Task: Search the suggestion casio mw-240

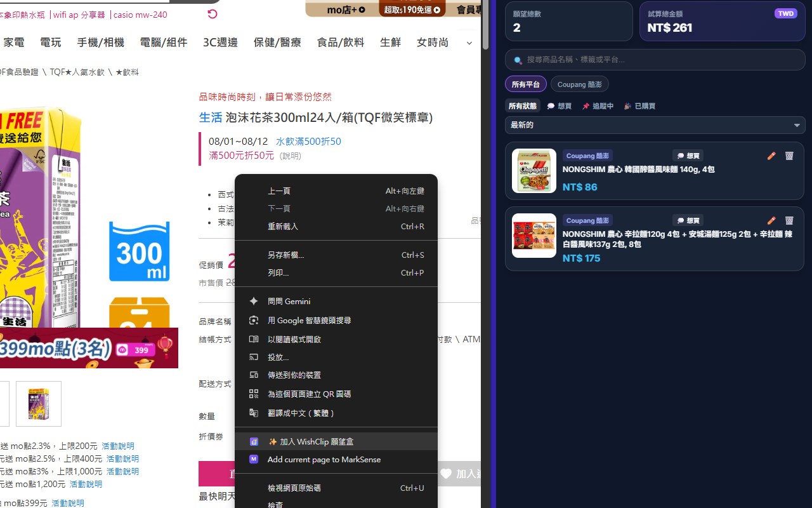Action: [139, 15]
